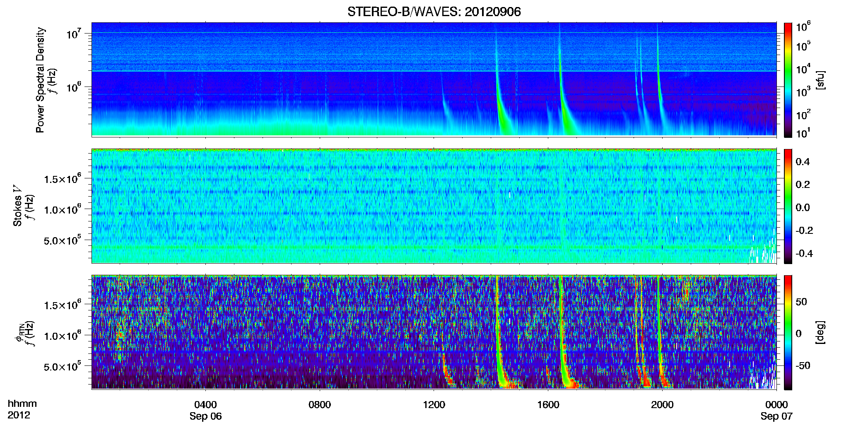
Task: Click the phi RTN spectrogram panel
Action: pyautogui.click(x=434, y=332)
